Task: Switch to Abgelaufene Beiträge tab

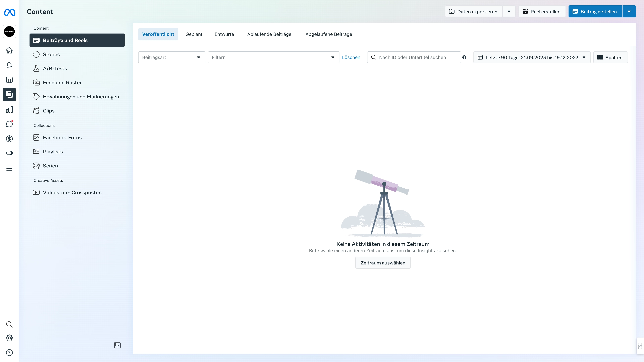Action: pyautogui.click(x=329, y=34)
